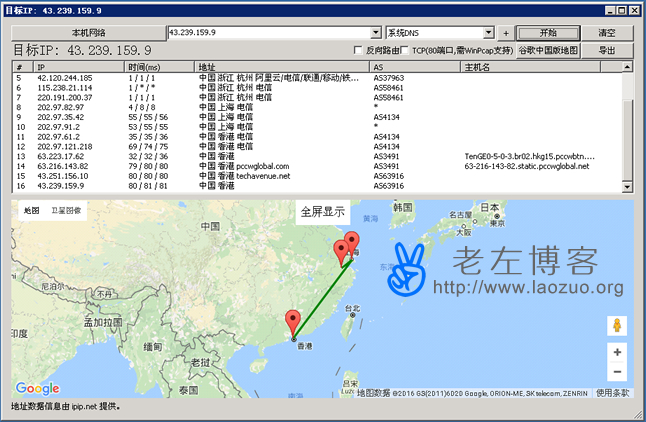This screenshot has width=646, height=422.
Task: Open the 系统DNS dropdown
Action: coord(488,33)
